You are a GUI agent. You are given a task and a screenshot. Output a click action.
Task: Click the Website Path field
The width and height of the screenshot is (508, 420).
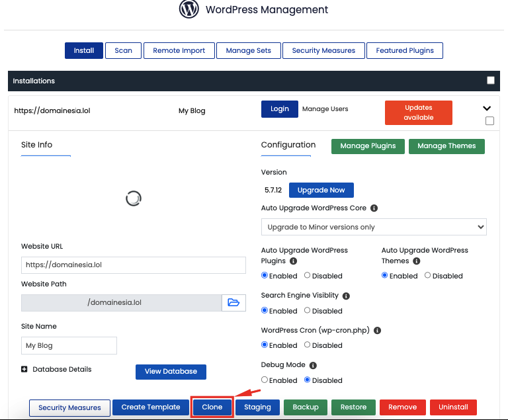(x=122, y=303)
